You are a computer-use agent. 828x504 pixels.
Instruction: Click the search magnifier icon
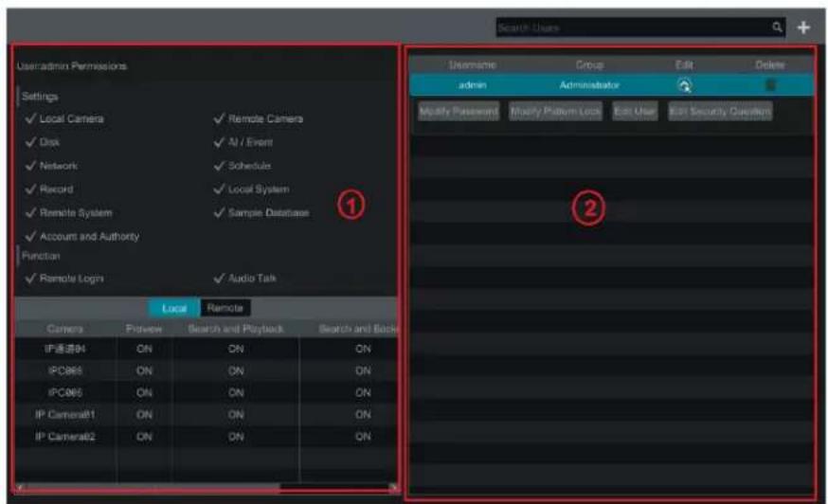tap(777, 27)
